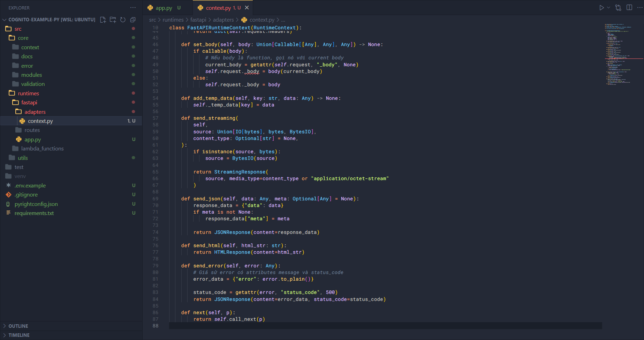Viewport: 644px width, 340px height.
Task: Open the source control changes icon
Action: pos(618,8)
